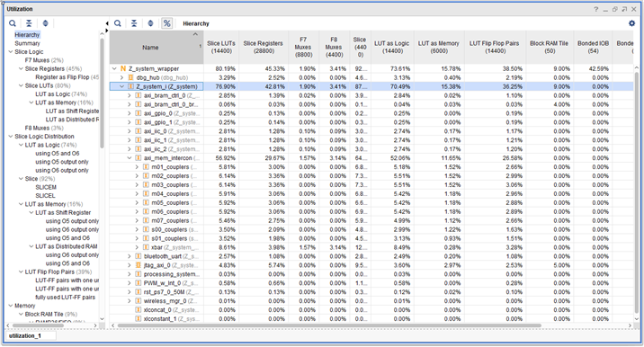
Task: Click the icon beside jtag_axi_0
Action: tap(139, 265)
